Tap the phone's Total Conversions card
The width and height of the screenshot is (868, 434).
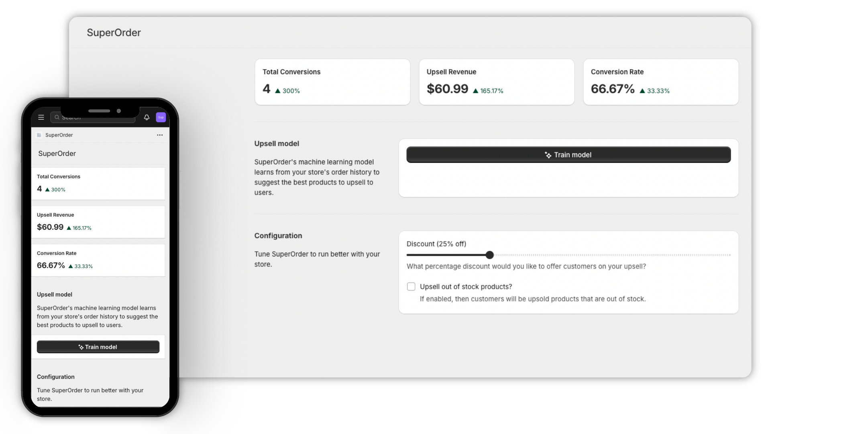(98, 183)
